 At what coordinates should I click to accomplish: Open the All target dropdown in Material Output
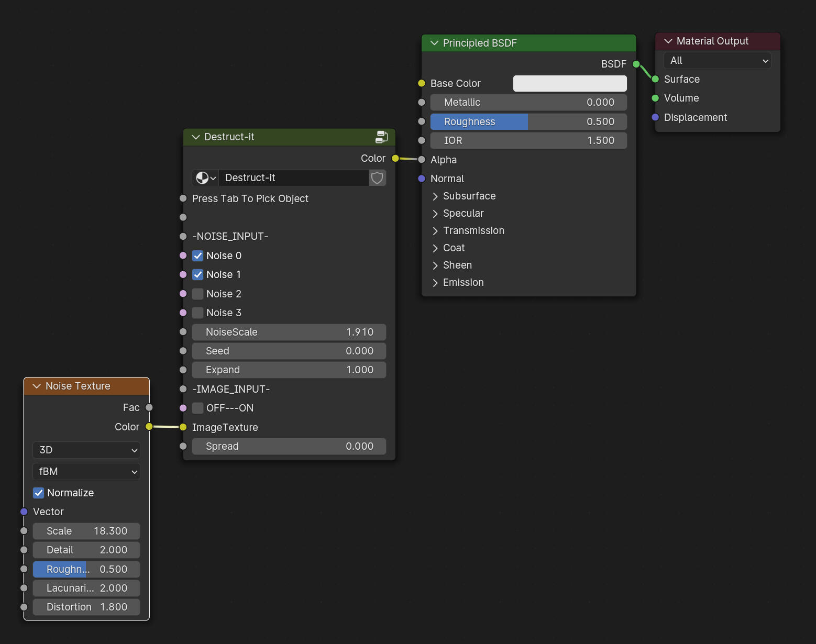(x=717, y=61)
